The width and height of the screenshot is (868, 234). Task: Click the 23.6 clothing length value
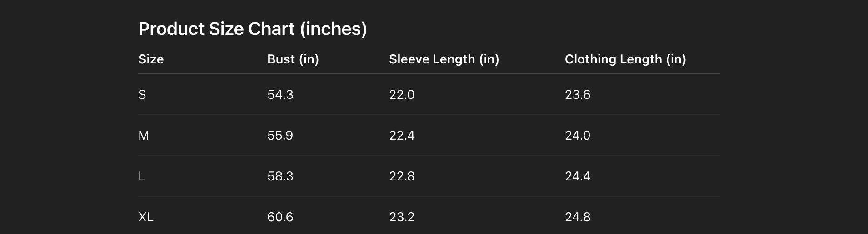click(577, 95)
